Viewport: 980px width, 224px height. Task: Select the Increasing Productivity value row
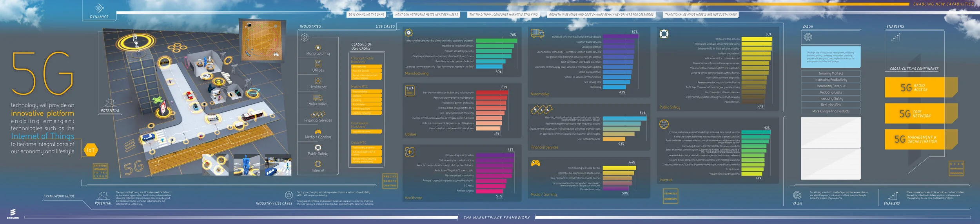[831, 79]
